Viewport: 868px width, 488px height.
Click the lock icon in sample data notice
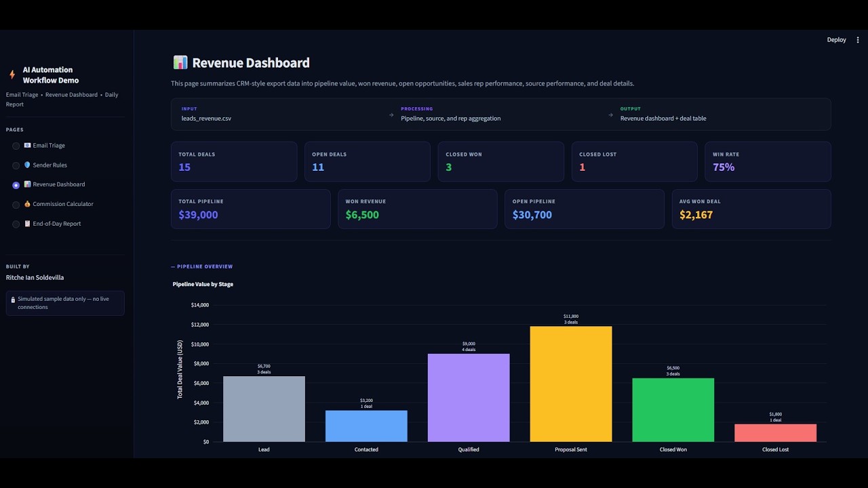pos(13,299)
